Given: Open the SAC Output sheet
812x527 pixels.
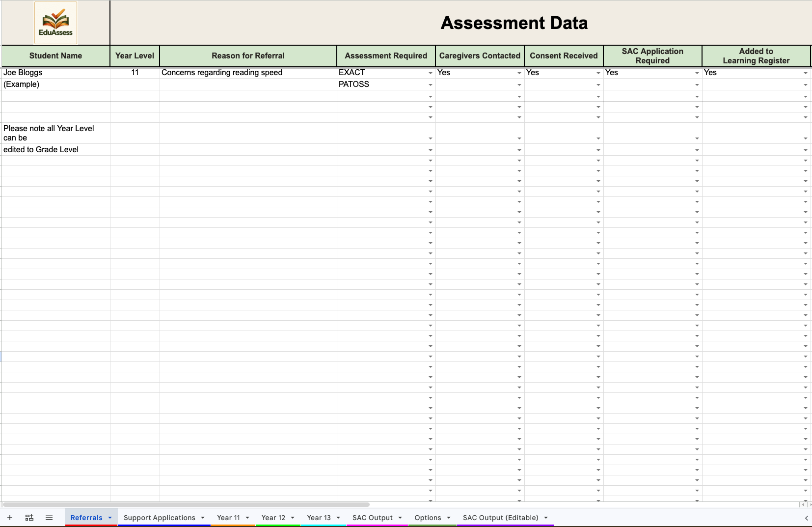Looking at the screenshot, I should [x=373, y=518].
